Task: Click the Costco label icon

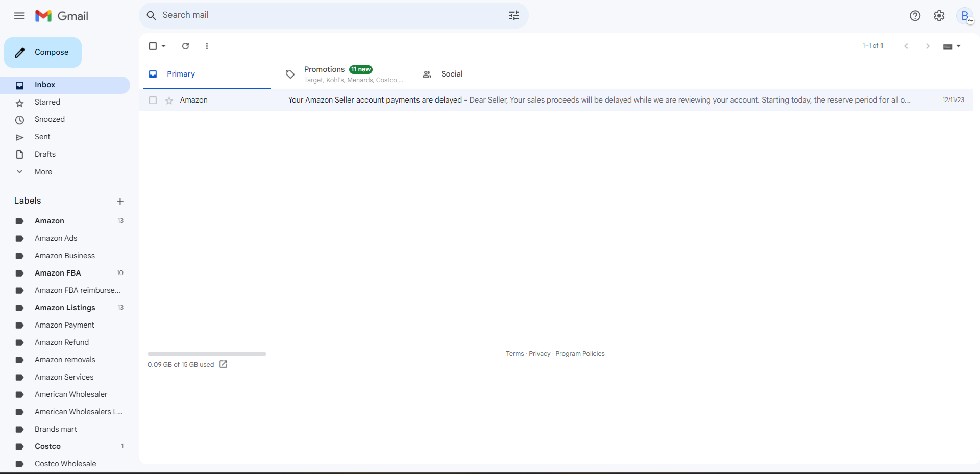Action: (19, 447)
